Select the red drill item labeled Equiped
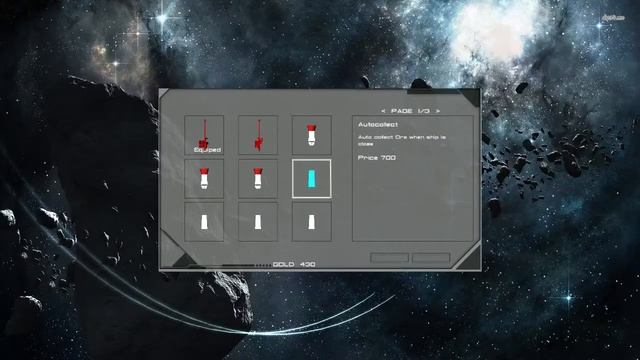 204,135
